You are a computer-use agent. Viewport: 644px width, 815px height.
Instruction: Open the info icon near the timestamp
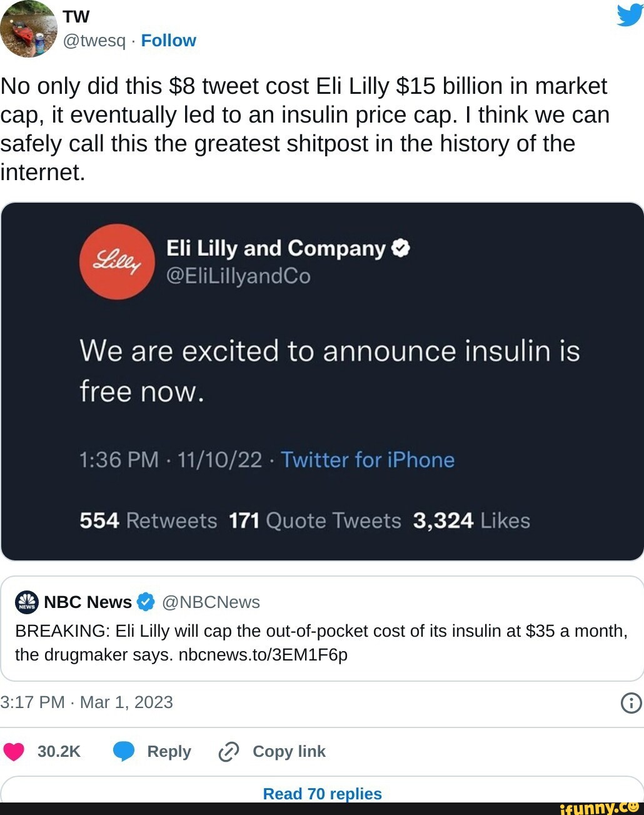click(630, 702)
